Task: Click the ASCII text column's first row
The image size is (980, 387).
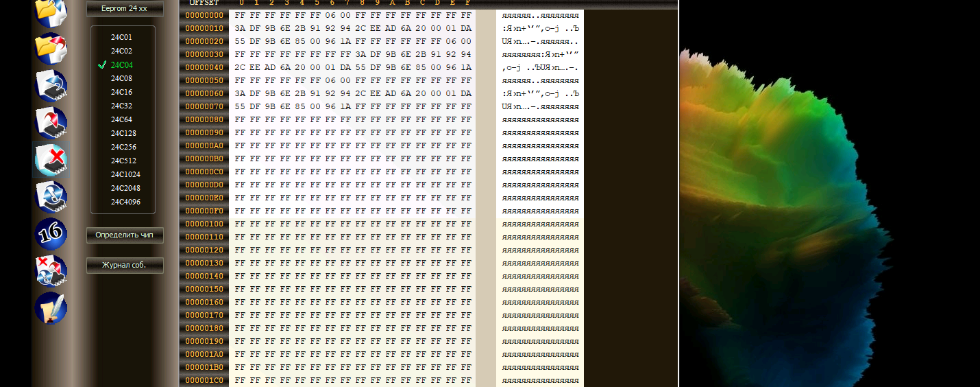Action: click(540, 15)
